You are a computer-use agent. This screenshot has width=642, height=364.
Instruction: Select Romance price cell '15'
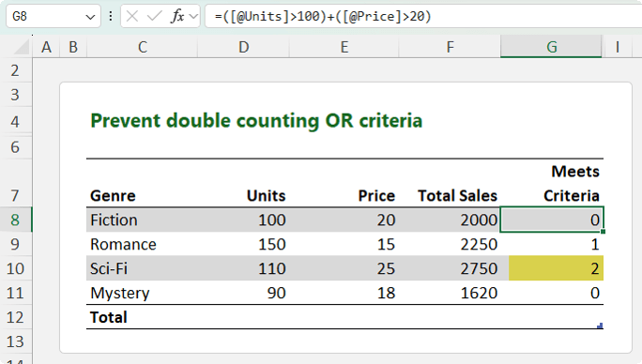(344, 244)
